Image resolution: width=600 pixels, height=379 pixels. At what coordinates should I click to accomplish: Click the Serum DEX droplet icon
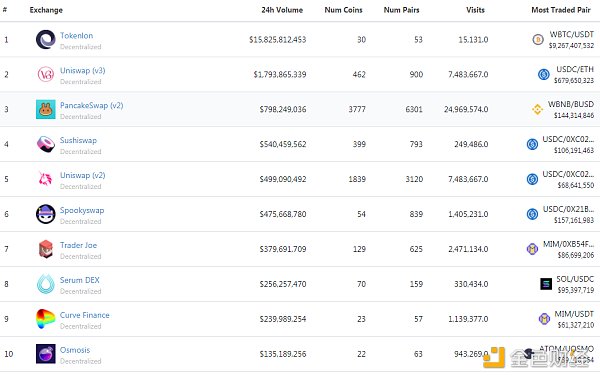(46, 284)
